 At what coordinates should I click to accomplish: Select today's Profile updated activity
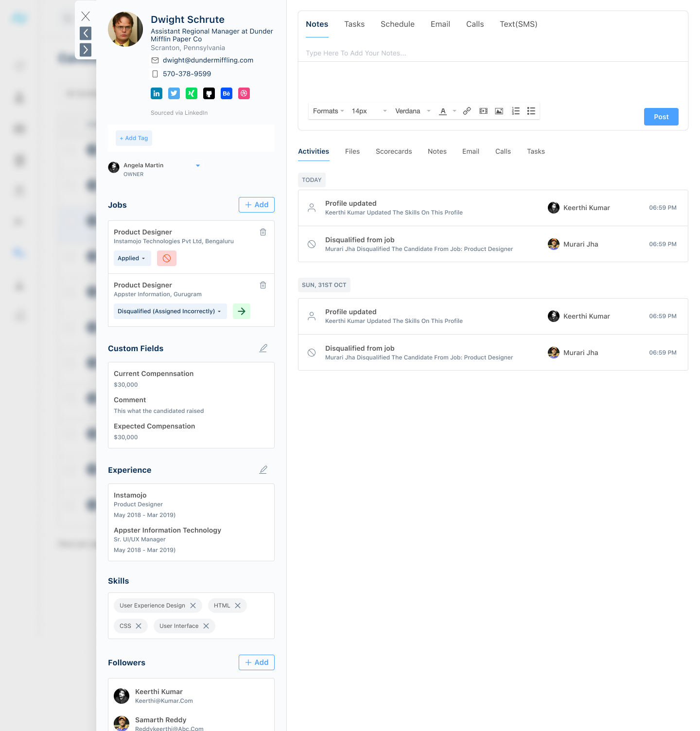click(x=493, y=208)
